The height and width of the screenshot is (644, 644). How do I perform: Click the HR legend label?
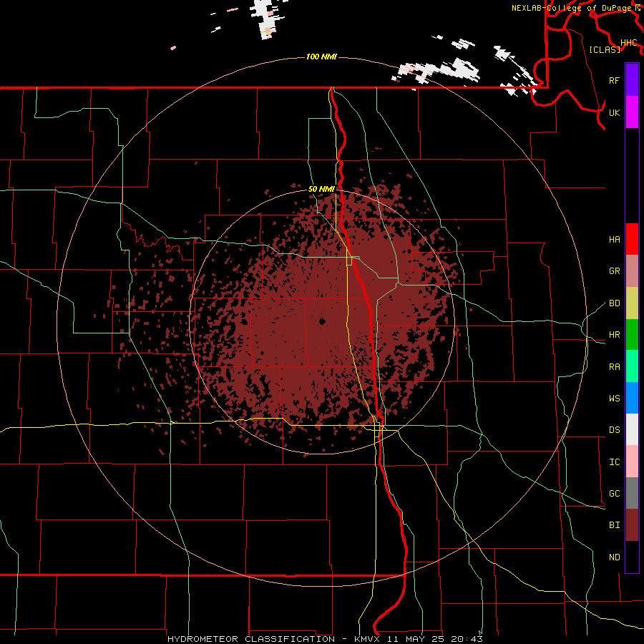click(614, 334)
